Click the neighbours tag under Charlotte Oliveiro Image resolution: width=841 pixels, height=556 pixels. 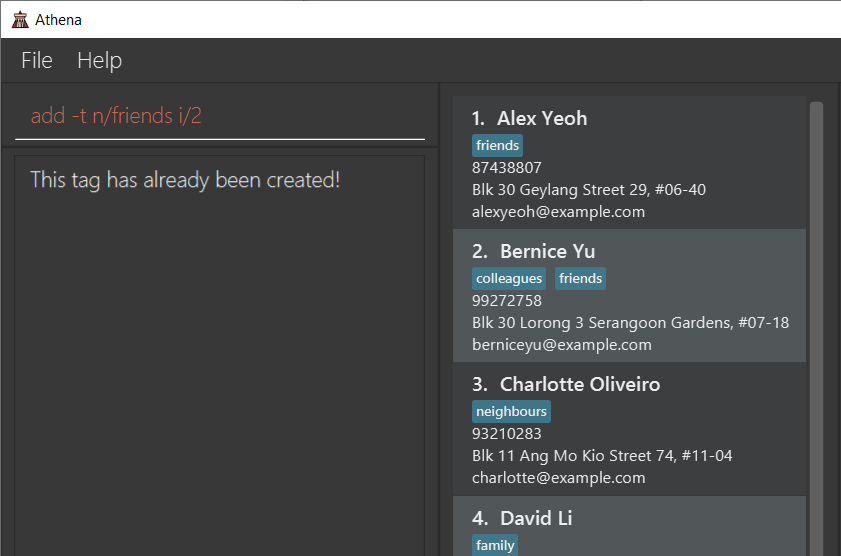point(511,411)
